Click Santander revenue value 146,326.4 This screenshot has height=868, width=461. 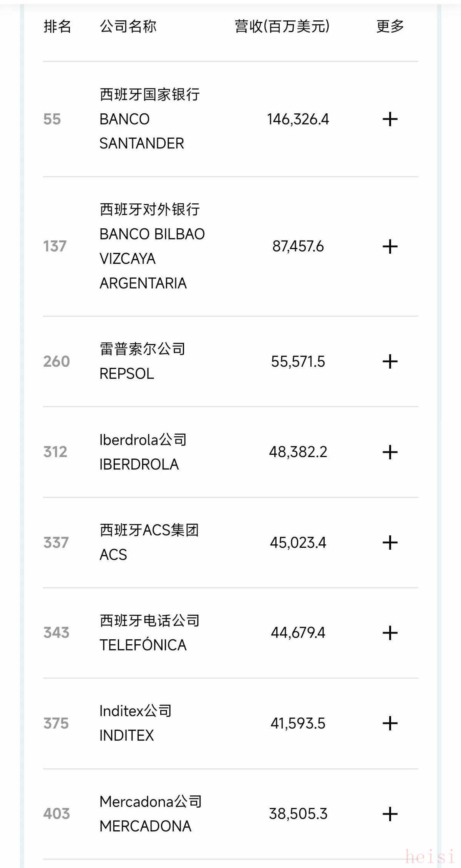[x=298, y=119]
